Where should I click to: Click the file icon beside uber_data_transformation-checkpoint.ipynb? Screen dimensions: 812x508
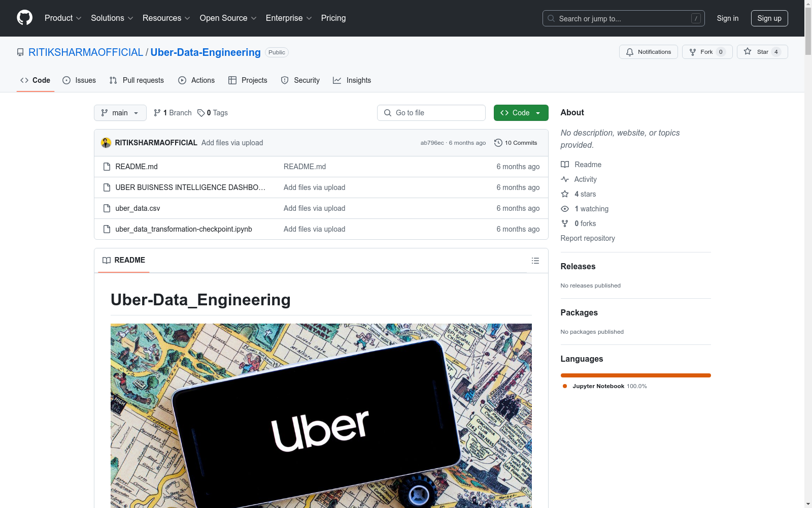pos(107,229)
